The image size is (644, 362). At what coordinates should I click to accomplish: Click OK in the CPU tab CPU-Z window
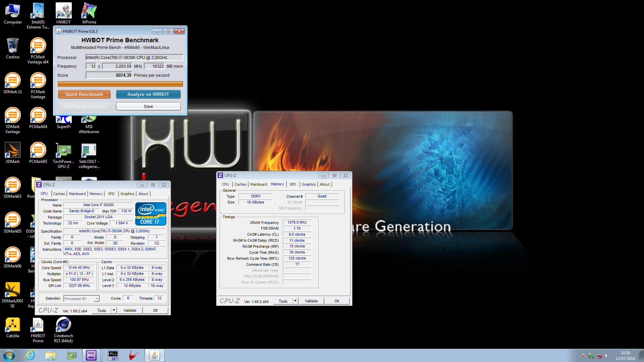155,310
